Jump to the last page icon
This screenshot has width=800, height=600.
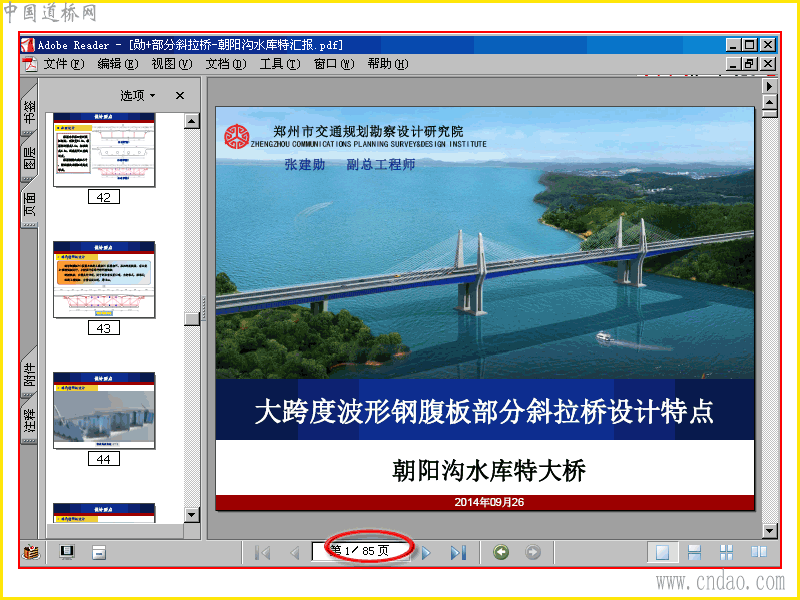(x=458, y=552)
